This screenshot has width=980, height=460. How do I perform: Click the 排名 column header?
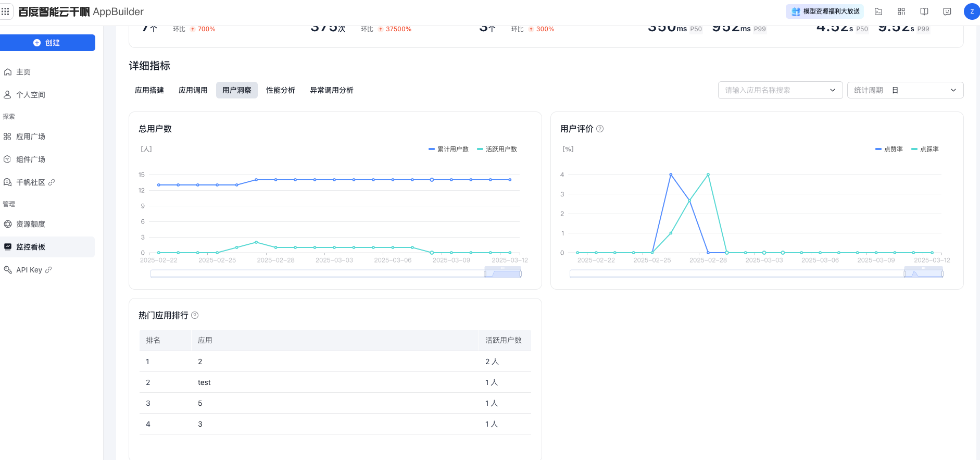point(165,340)
